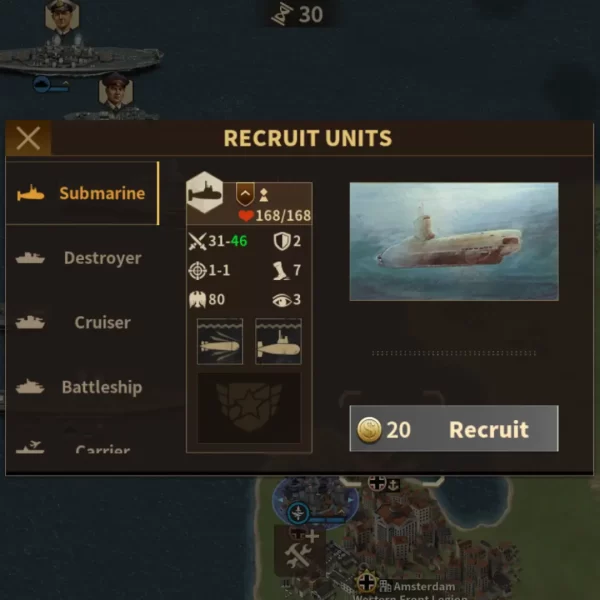
Task: Tap the boot movement stat icon
Action: pos(281,271)
